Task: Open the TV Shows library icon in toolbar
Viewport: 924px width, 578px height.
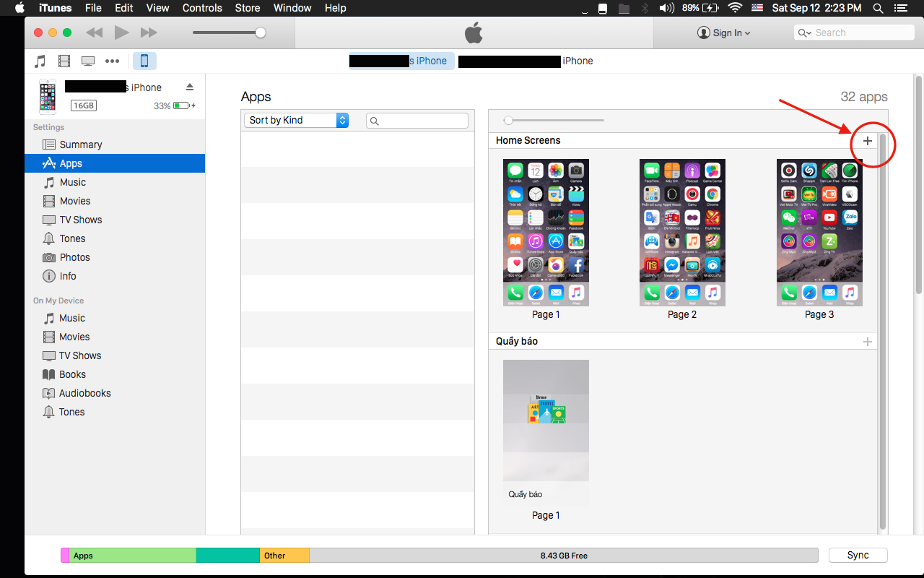Action: 88,61
